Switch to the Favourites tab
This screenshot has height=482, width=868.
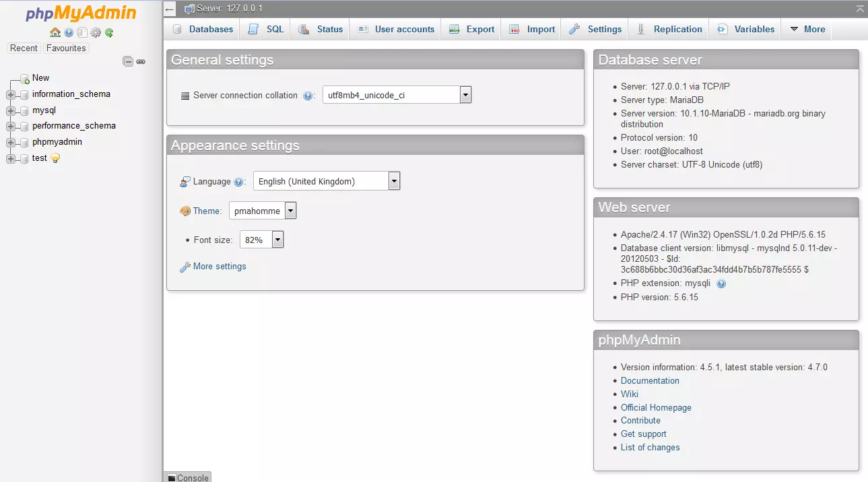tap(65, 48)
